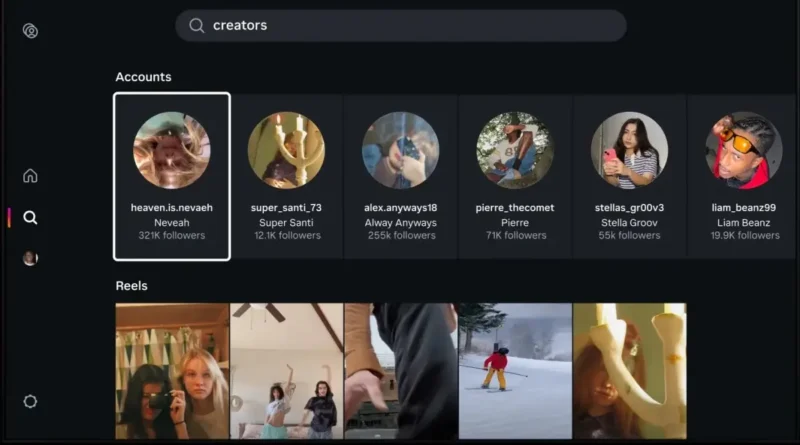800x445 pixels.
Task: Open super_santi_73 account card
Action: click(x=286, y=177)
